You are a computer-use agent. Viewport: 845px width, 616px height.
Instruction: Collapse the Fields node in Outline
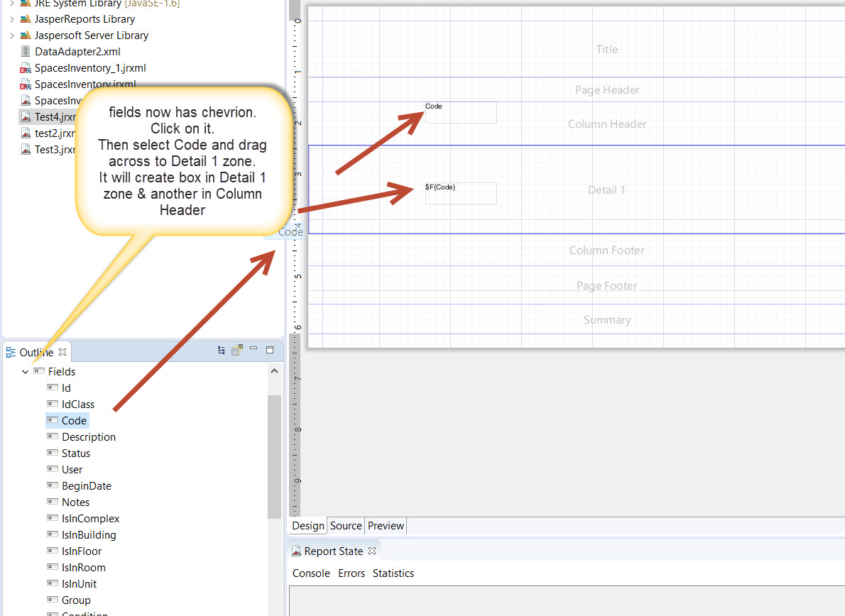(x=25, y=372)
